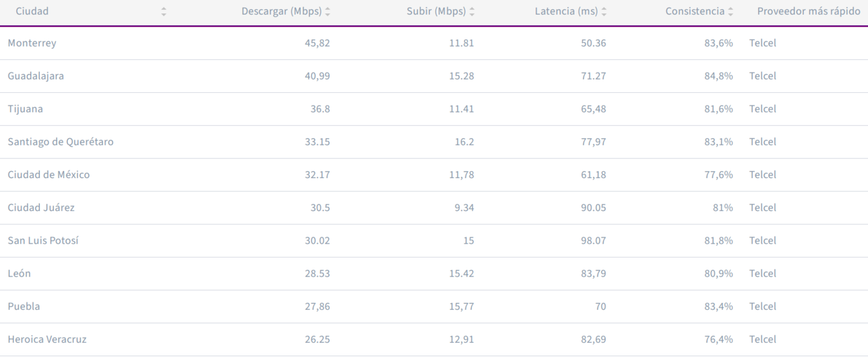868x360 pixels.
Task: Click the sort arrows beside Ciudad header
Action: point(164,11)
